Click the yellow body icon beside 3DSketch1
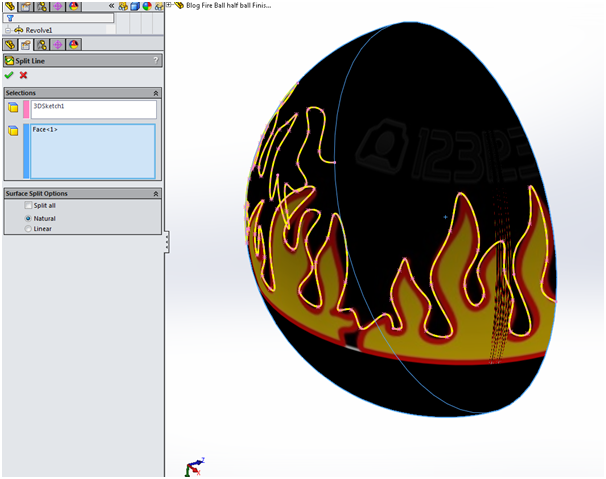 click(12, 106)
